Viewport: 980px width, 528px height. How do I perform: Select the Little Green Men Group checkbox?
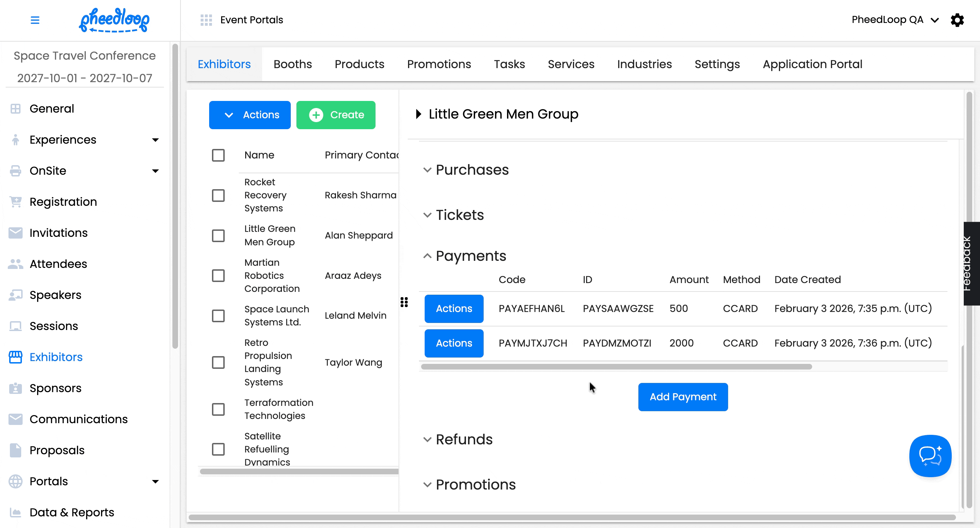pyautogui.click(x=218, y=235)
